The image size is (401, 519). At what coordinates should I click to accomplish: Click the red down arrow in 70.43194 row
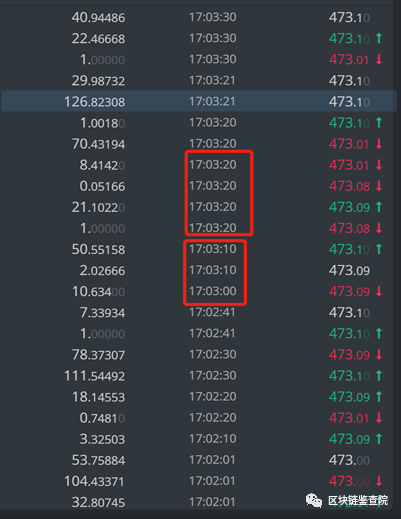pyautogui.click(x=379, y=144)
